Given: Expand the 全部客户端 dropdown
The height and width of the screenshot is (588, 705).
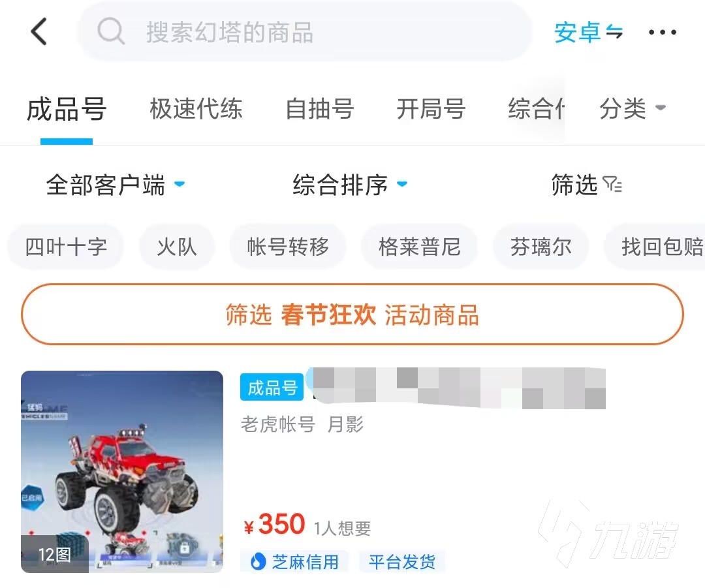Looking at the screenshot, I should click(x=115, y=185).
